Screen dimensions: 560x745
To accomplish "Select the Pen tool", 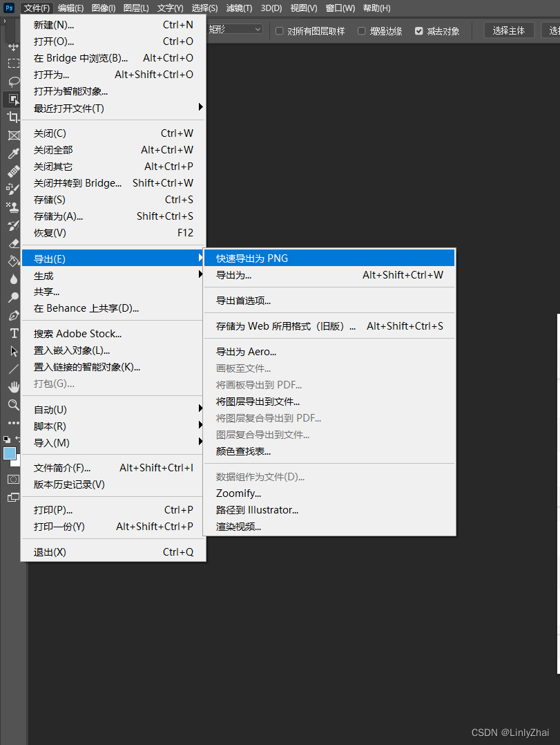I will coord(13,315).
